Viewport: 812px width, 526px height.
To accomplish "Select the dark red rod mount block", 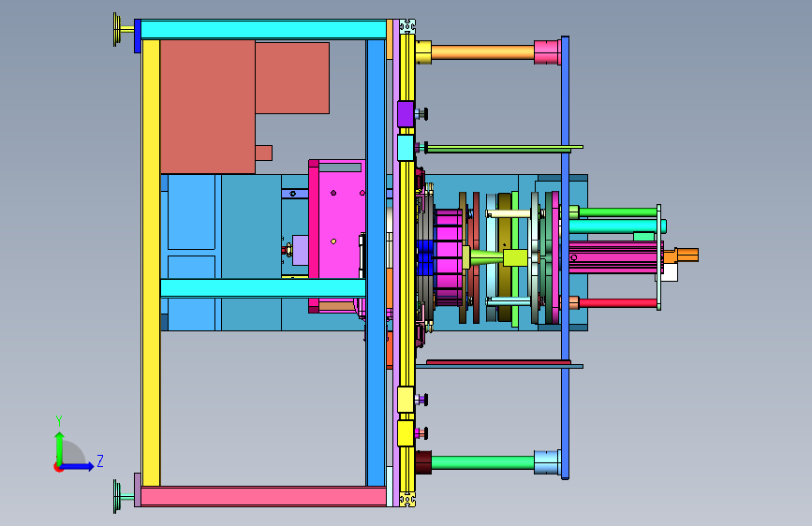I will (x=423, y=462).
